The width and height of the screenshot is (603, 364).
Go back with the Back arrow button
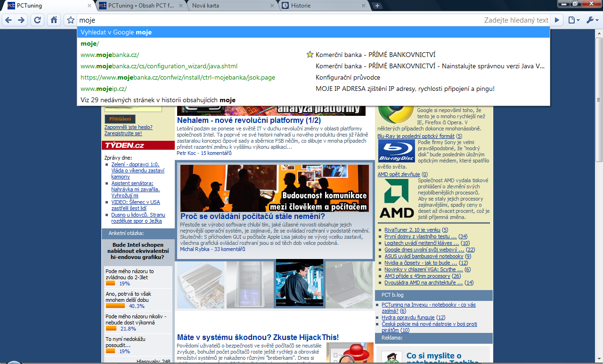8,20
